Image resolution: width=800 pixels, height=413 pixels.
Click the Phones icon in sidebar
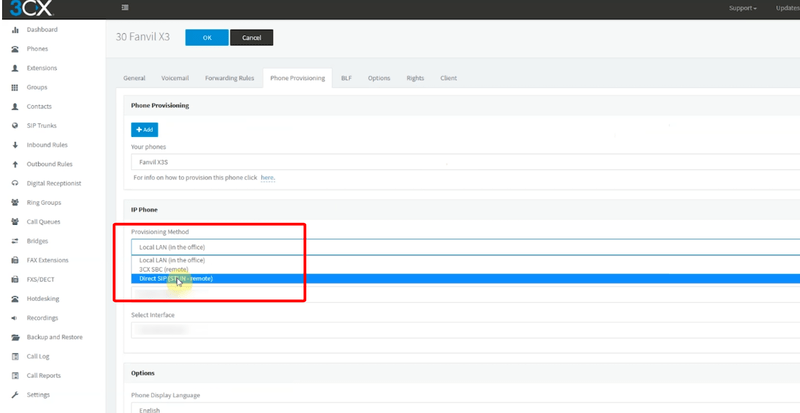14,48
